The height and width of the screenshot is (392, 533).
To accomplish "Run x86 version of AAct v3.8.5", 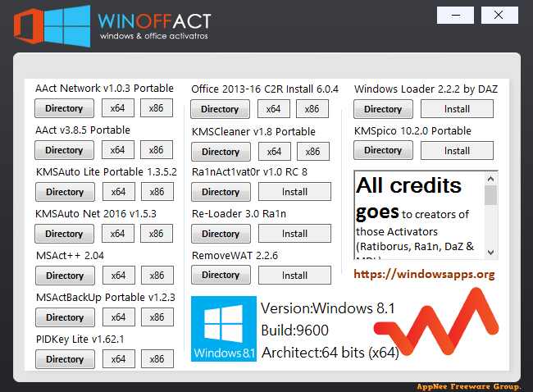I will click(157, 150).
